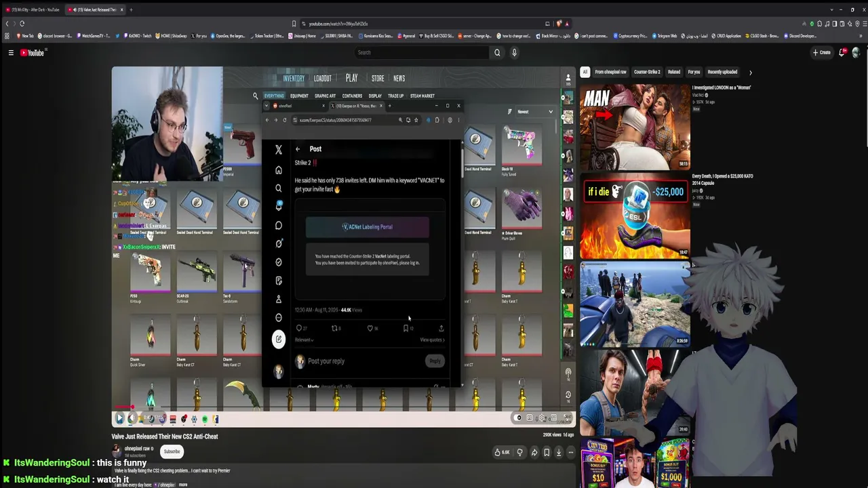
Task: Open the "CRUD Application" bookmark
Action: point(726,36)
